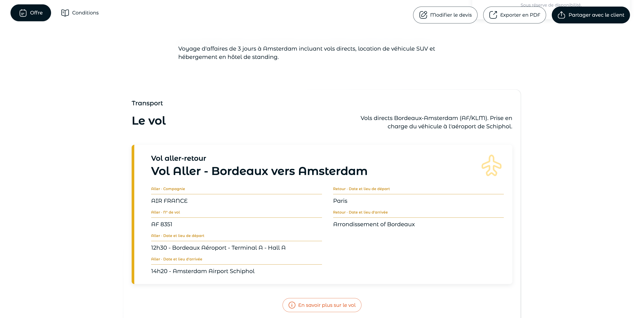
Task: Share via Partager avec le client
Action: pyautogui.click(x=591, y=15)
